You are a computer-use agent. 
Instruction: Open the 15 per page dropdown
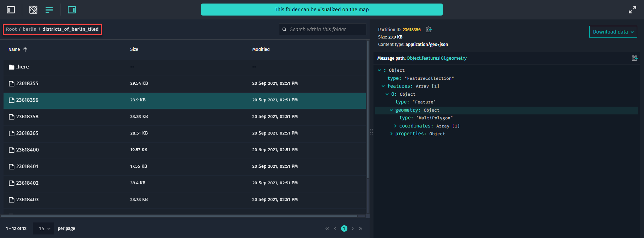pos(44,228)
